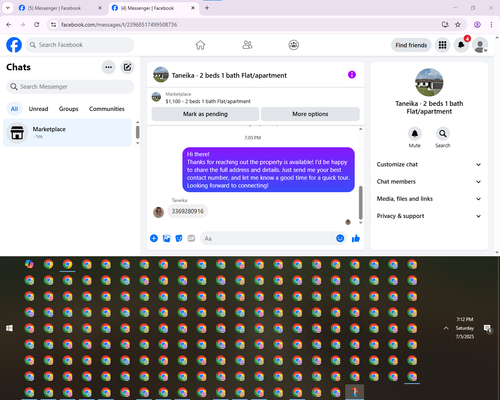Screen dimensions: 500x400
Task: Open the Marketplace chat store icon
Action: (17, 133)
